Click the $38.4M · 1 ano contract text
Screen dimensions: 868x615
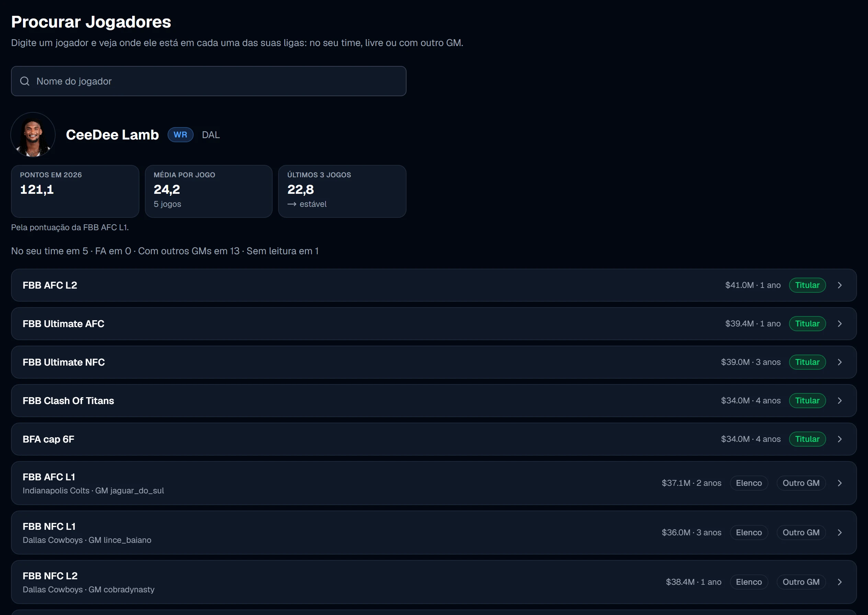694,582
